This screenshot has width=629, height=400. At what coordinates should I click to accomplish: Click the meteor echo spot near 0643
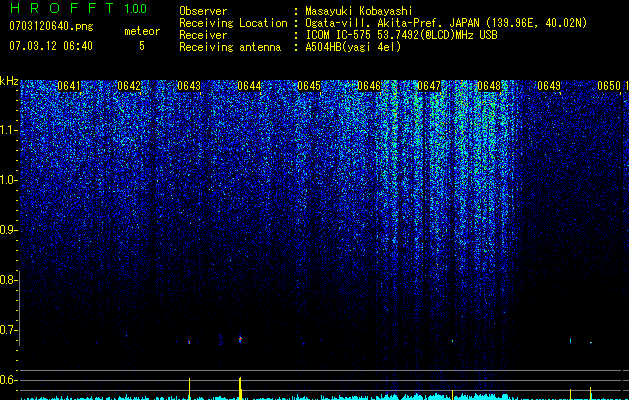tap(189, 342)
